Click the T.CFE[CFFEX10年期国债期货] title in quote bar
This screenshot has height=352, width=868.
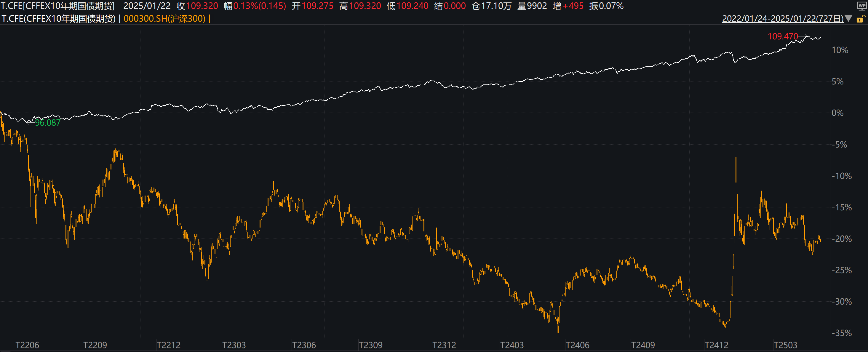(x=58, y=6)
